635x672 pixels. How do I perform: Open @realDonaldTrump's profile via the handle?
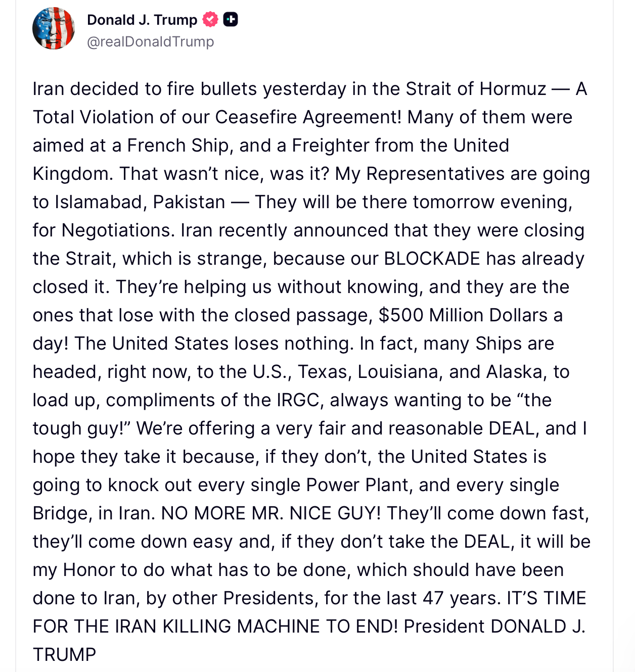[x=151, y=42]
